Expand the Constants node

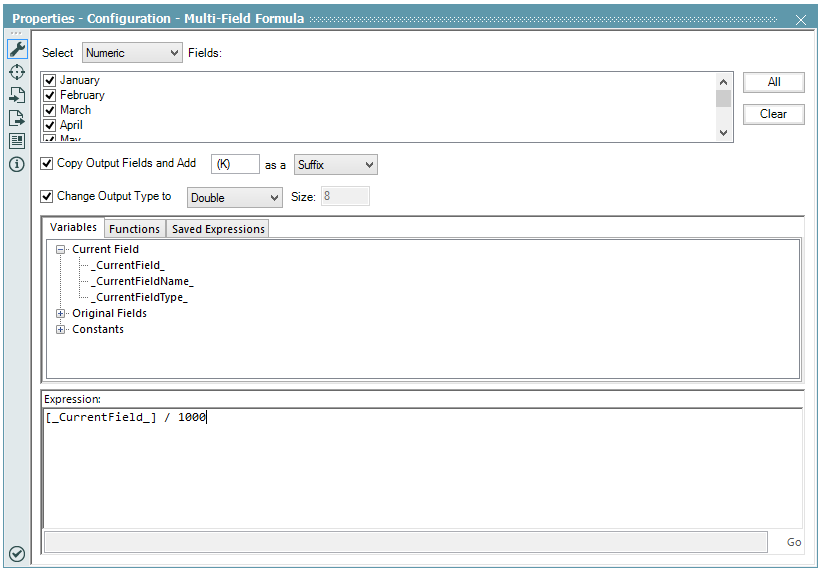point(60,330)
